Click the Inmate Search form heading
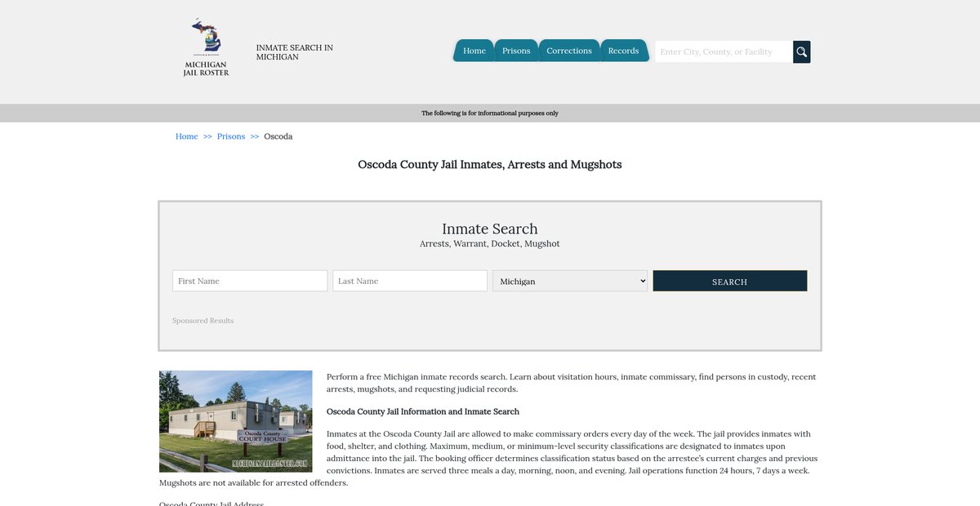980x506 pixels. click(x=490, y=229)
